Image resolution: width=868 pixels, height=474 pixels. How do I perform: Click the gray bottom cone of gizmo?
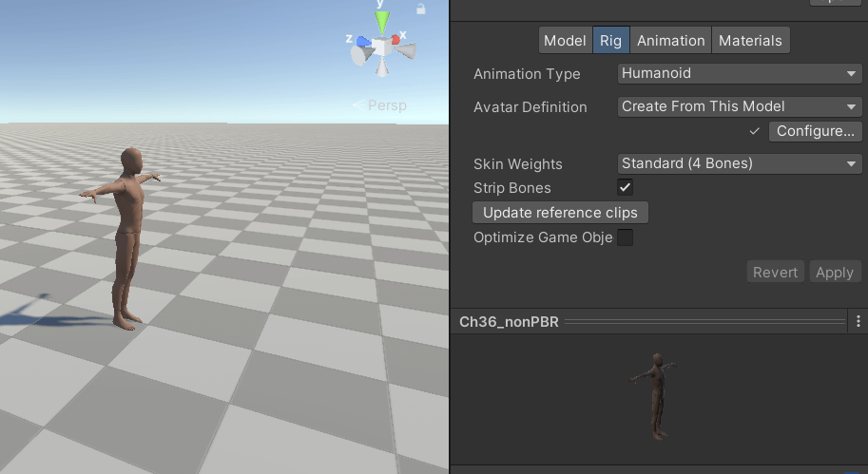point(381,66)
